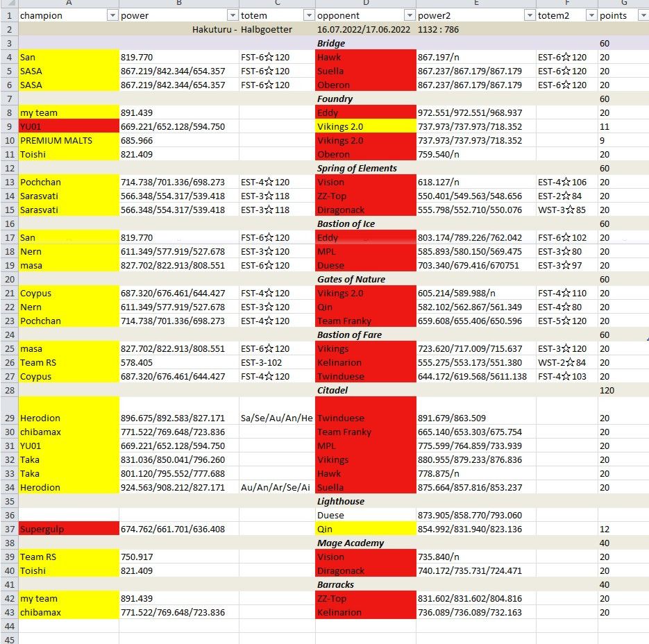This screenshot has height=644, width=649.
Task: Select row header 9
Action: [x=9, y=126]
